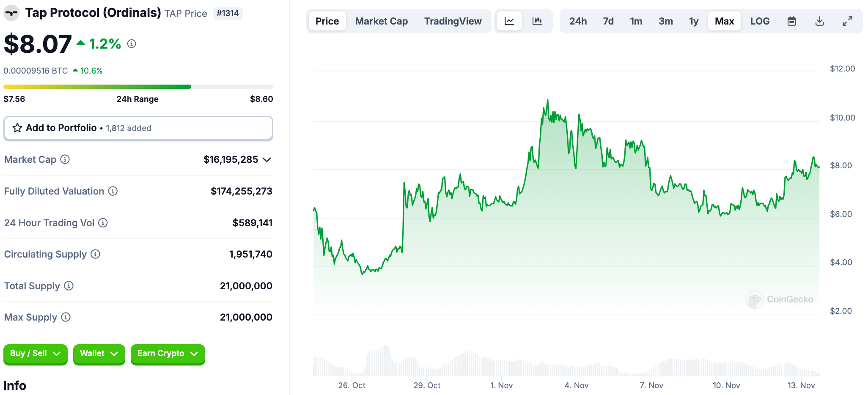Show Total Supply info icon
This screenshot has width=868, height=395.
69,286
